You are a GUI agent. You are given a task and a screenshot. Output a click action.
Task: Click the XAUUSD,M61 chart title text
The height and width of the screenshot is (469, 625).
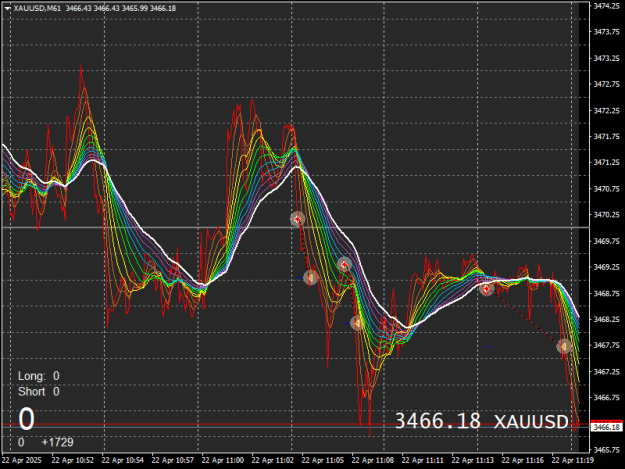tap(37, 8)
